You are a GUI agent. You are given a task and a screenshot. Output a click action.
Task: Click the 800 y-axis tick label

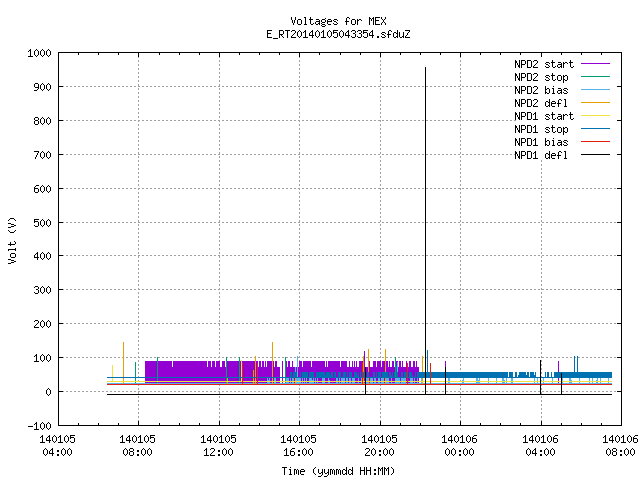click(42, 121)
